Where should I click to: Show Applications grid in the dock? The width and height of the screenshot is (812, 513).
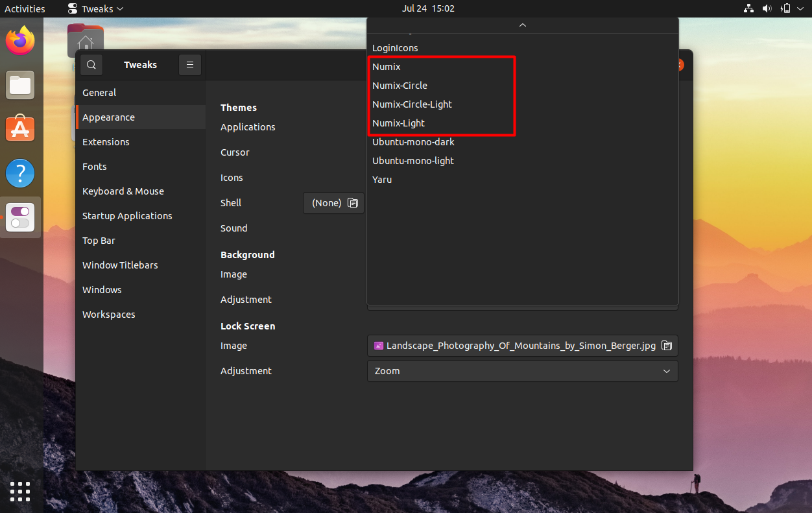(20, 491)
